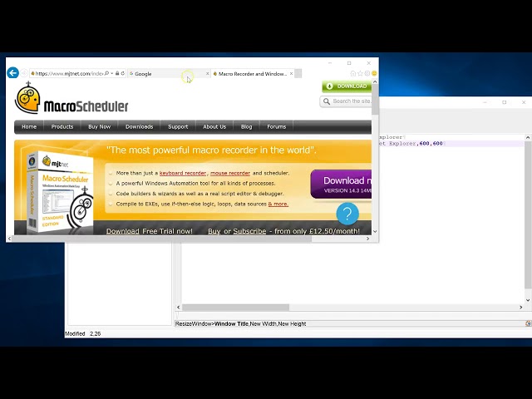Click the smiley feedback icon
The image size is (532, 399).
(x=374, y=73)
